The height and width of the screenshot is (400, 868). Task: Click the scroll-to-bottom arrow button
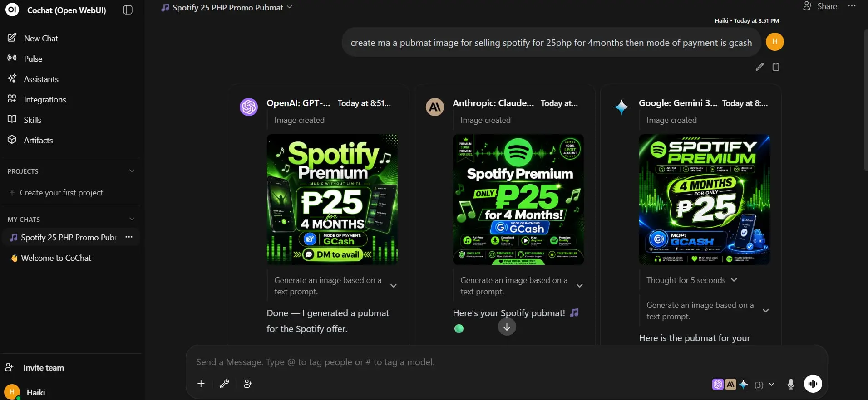tap(507, 327)
